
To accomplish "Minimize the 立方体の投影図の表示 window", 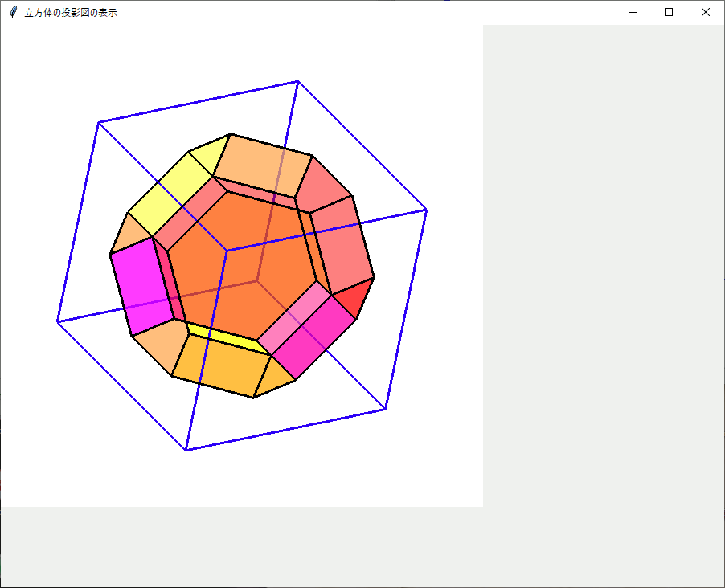I will (x=632, y=13).
